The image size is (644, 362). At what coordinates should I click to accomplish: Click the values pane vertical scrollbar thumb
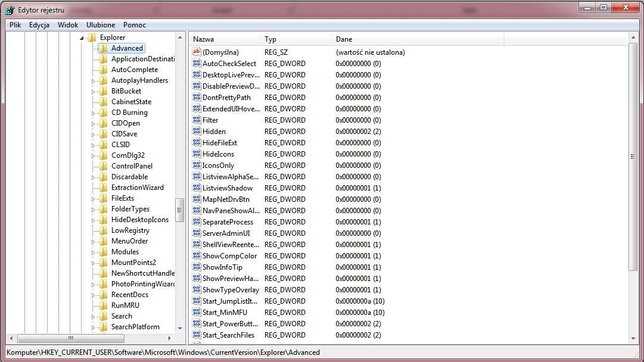(633, 157)
